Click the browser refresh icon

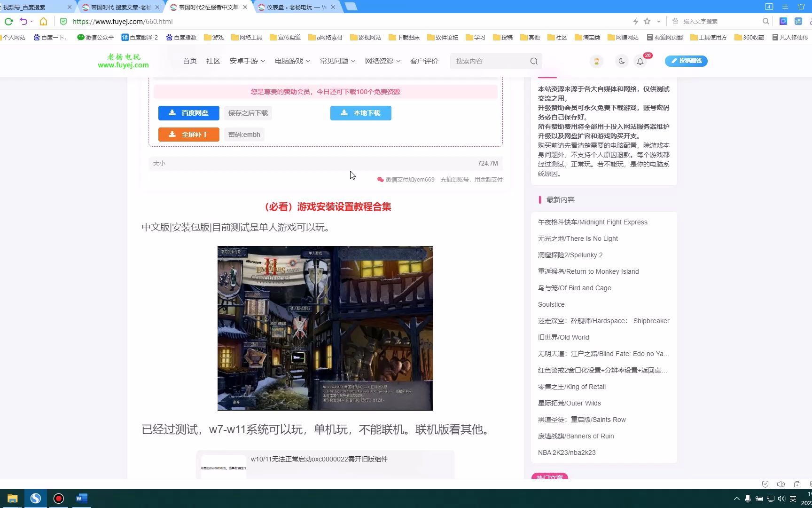tap(8, 21)
